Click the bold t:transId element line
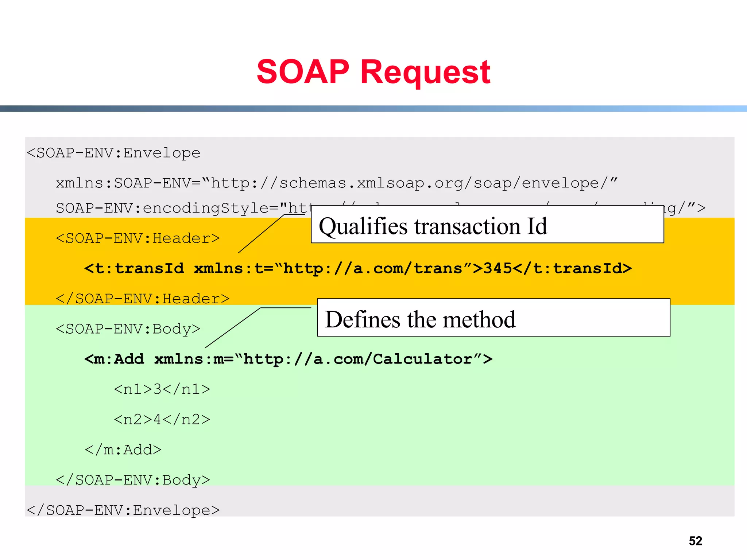The height and width of the screenshot is (560, 747). click(x=357, y=269)
